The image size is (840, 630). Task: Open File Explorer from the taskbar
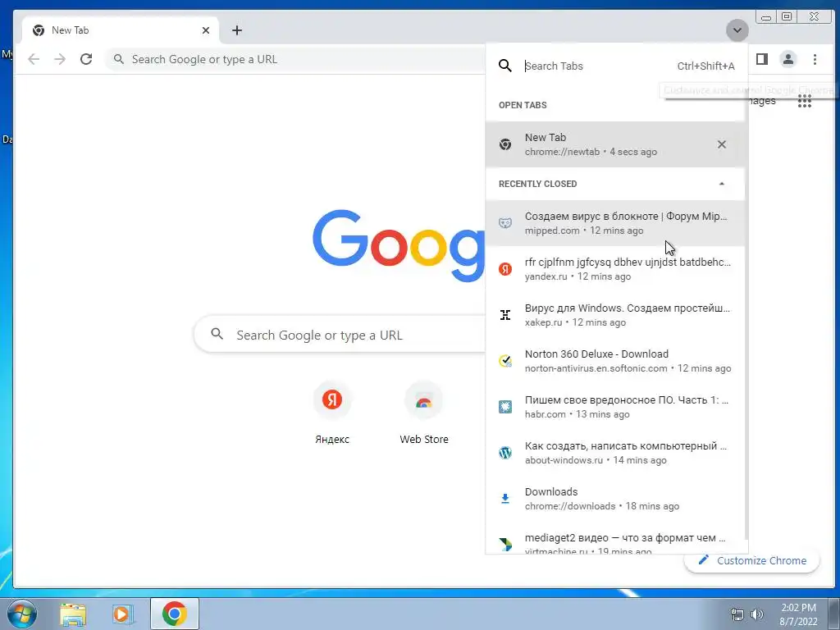pos(73,614)
